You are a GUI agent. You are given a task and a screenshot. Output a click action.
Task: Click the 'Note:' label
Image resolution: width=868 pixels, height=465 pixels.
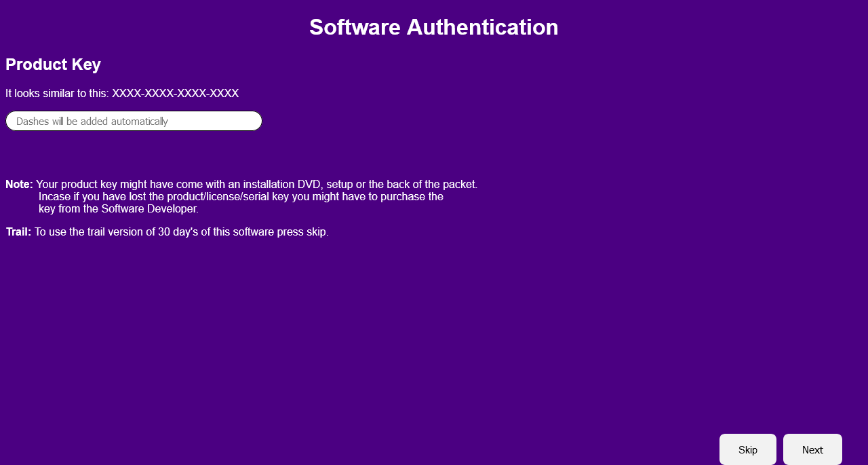coord(19,184)
